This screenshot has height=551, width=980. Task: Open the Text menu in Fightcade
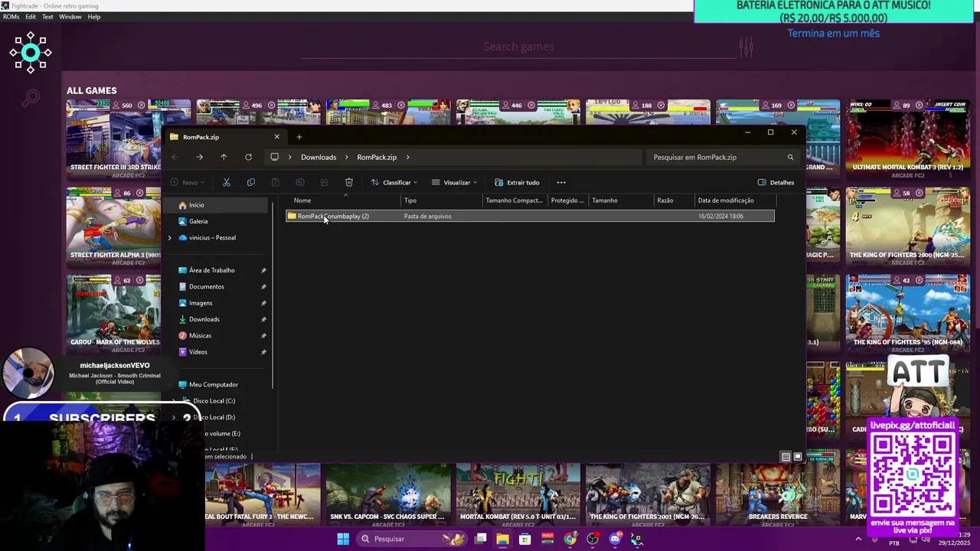[x=47, y=17]
